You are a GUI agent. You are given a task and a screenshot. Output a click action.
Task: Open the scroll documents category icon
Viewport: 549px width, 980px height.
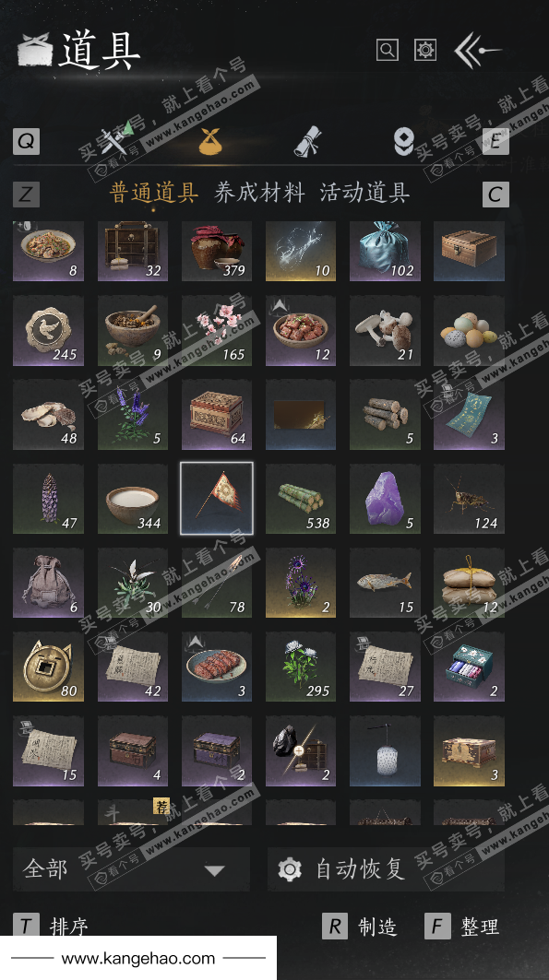307,141
